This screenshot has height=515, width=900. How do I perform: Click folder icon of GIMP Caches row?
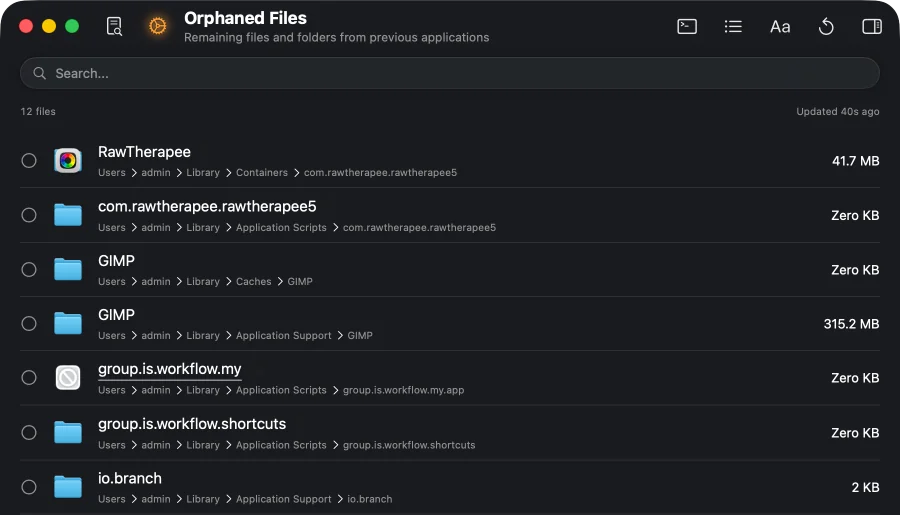click(68, 269)
